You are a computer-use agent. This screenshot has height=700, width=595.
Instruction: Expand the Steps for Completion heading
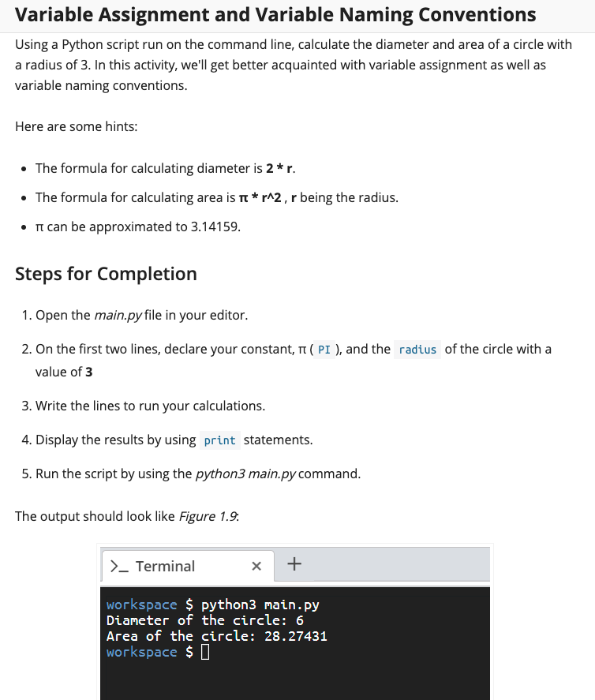coord(106,274)
